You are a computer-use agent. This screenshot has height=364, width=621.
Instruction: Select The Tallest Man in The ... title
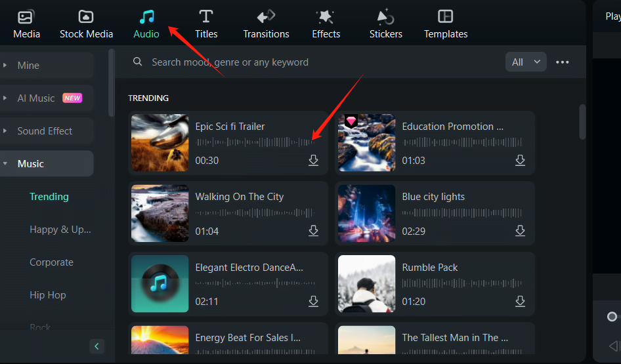pyautogui.click(x=455, y=338)
